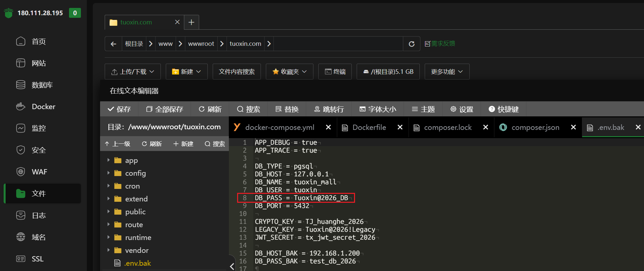Open editor 搜索 search in toolbar
The image size is (644, 271).
(249, 109)
